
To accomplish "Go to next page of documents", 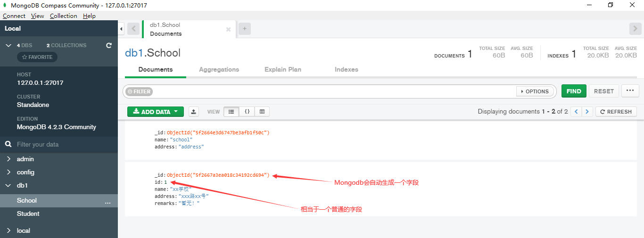I will click(x=587, y=112).
